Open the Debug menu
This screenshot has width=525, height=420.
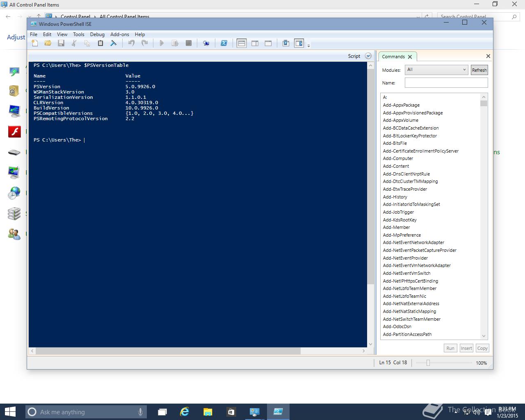[x=97, y=34]
